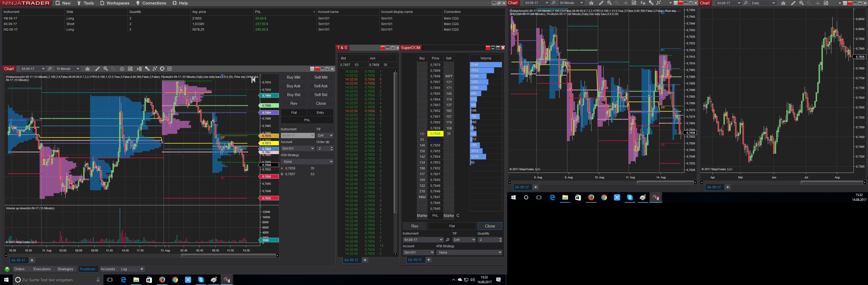The height and width of the screenshot is (285, 868).
Task: Add new tab beside Log tab
Action: point(142,269)
